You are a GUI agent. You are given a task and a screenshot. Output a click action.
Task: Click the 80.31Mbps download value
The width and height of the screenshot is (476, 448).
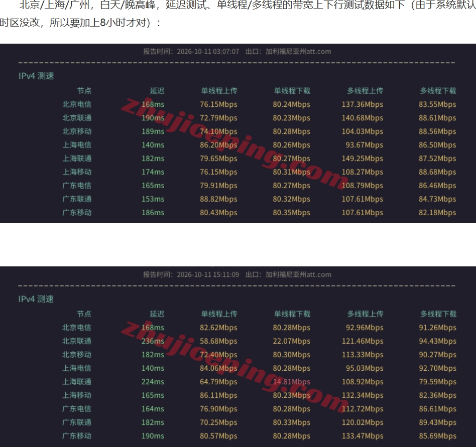pos(291,172)
